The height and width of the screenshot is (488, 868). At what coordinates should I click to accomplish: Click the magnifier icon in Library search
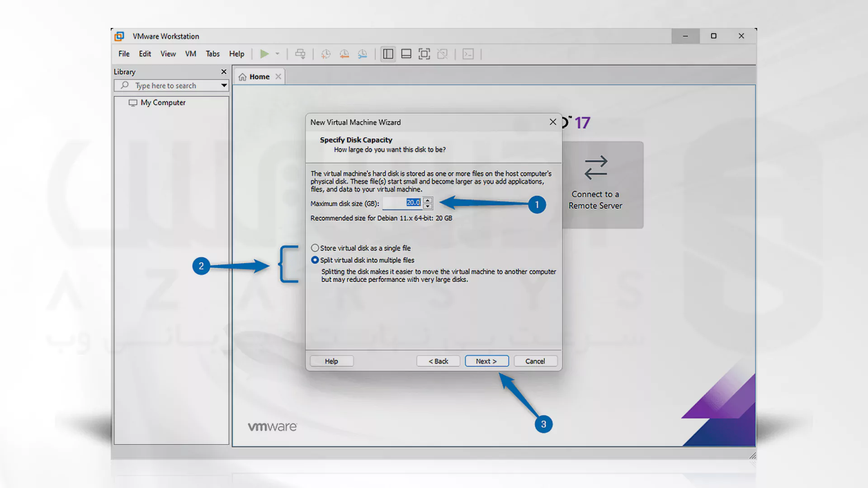point(125,85)
